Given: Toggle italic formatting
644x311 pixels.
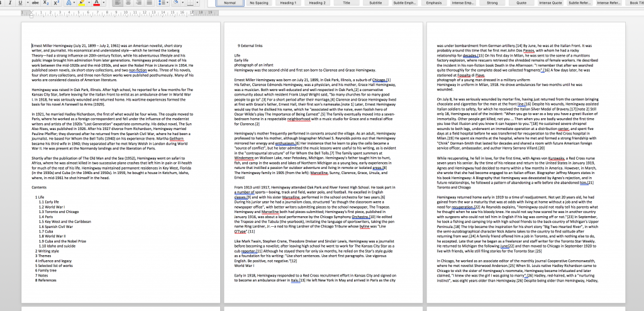Looking at the screenshot, I should click(x=9, y=3).
